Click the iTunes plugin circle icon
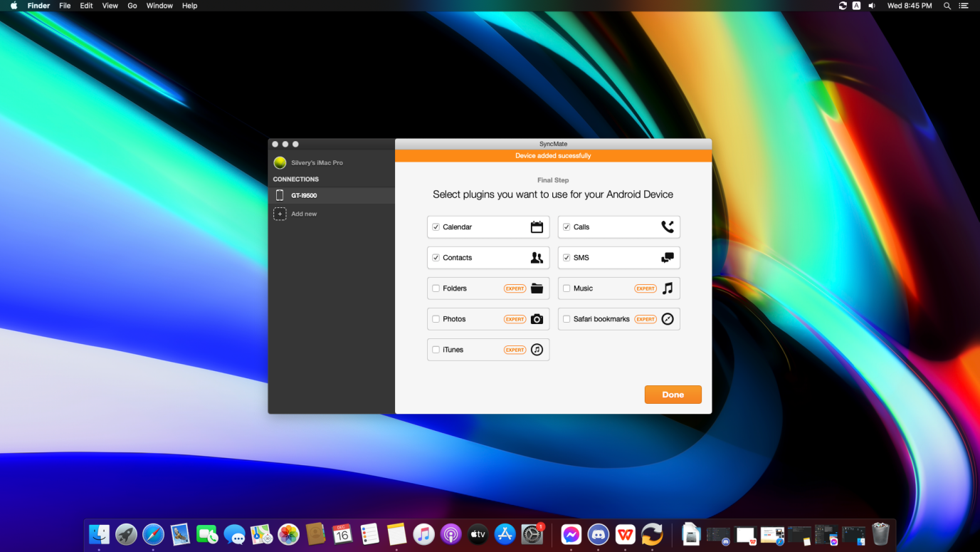This screenshot has height=552, width=980. click(537, 350)
